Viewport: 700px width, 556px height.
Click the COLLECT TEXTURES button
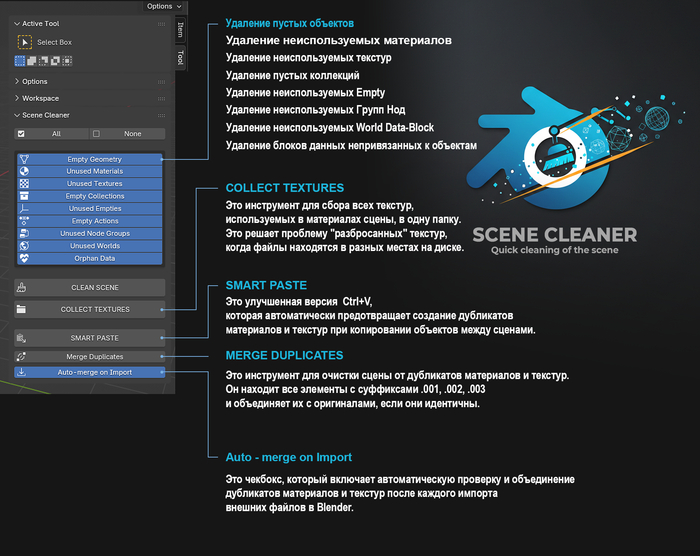coord(90,309)
